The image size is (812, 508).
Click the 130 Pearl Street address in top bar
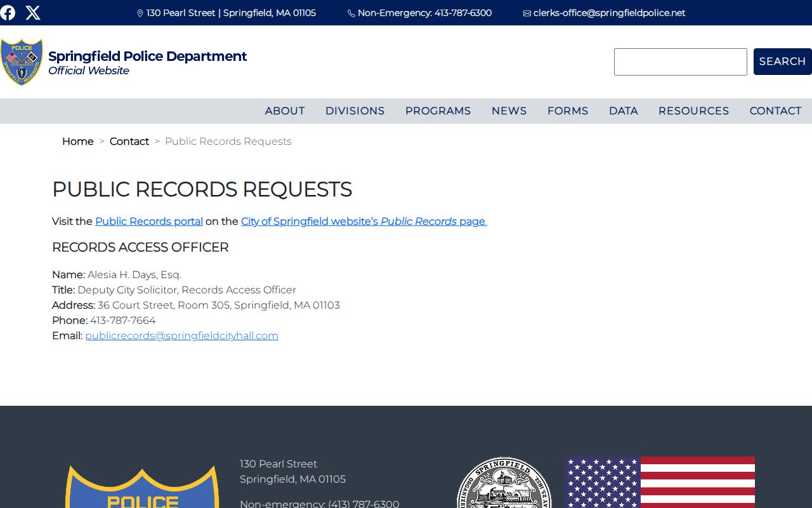(231, 13)
